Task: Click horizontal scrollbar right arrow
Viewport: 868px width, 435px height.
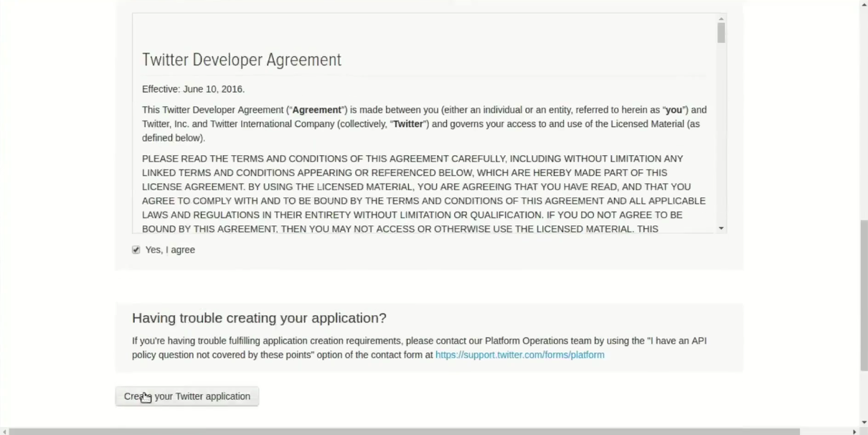Action: 854,431
